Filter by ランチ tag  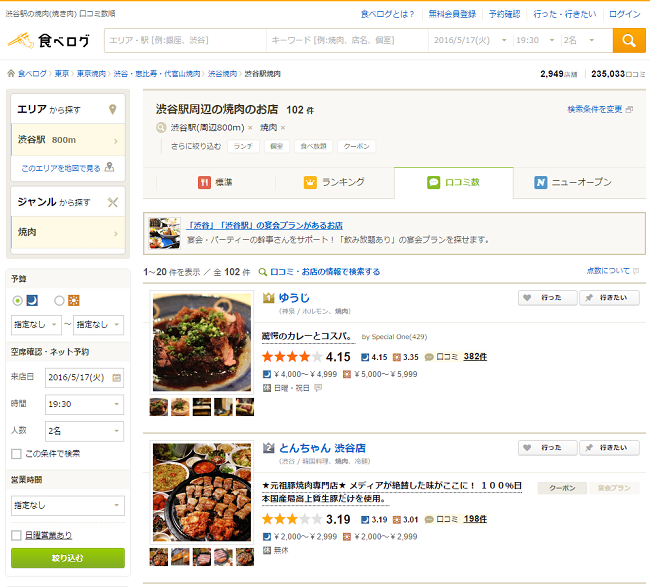pyautogui.click(x=243, y=146)
